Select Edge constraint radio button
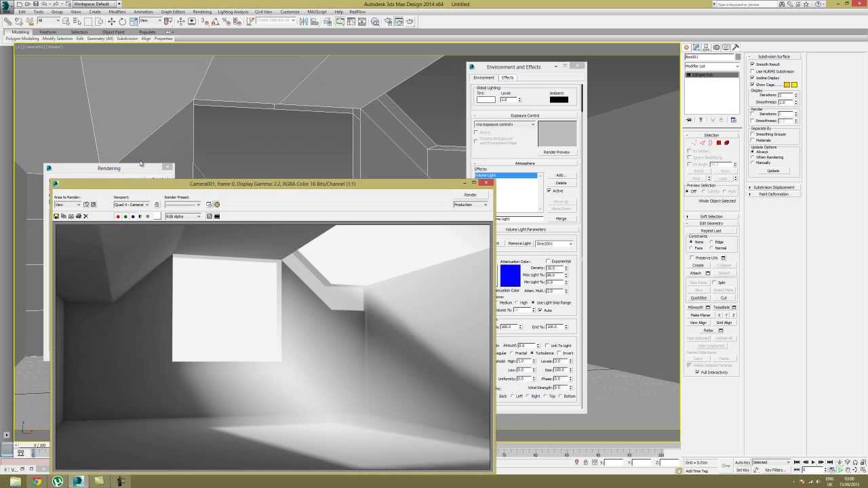Screen dimensions: 868x488 click(711, 241)
